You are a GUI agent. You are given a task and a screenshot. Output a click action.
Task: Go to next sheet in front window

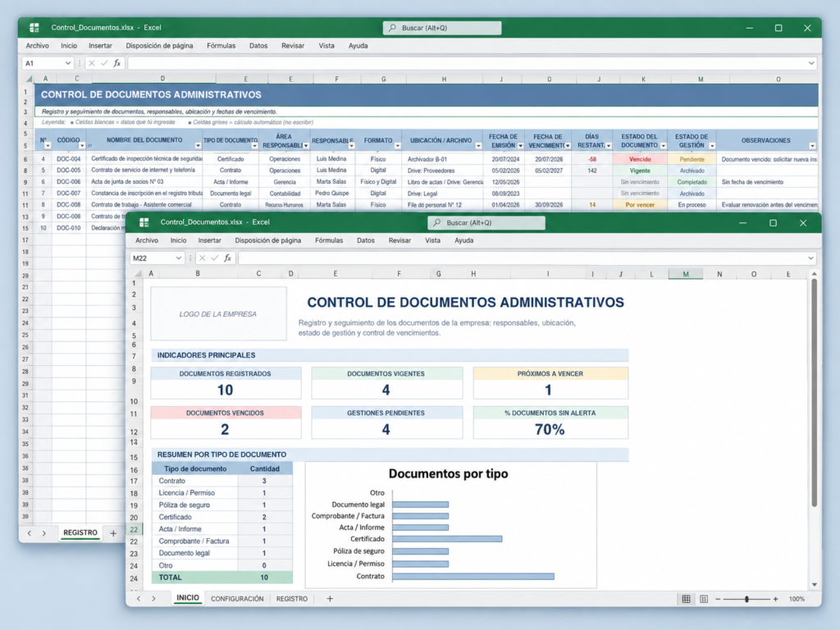click(x=153, y=598)
